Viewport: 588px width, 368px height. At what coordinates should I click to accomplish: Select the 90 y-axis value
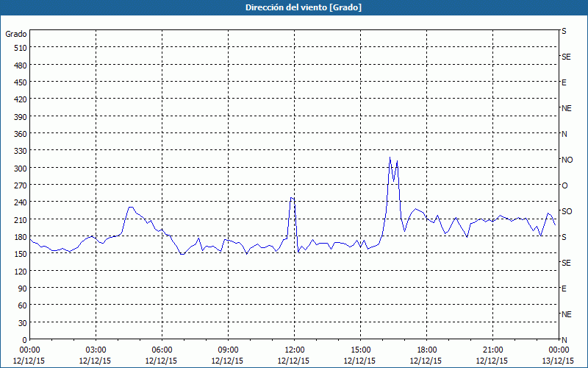(23, 289)
